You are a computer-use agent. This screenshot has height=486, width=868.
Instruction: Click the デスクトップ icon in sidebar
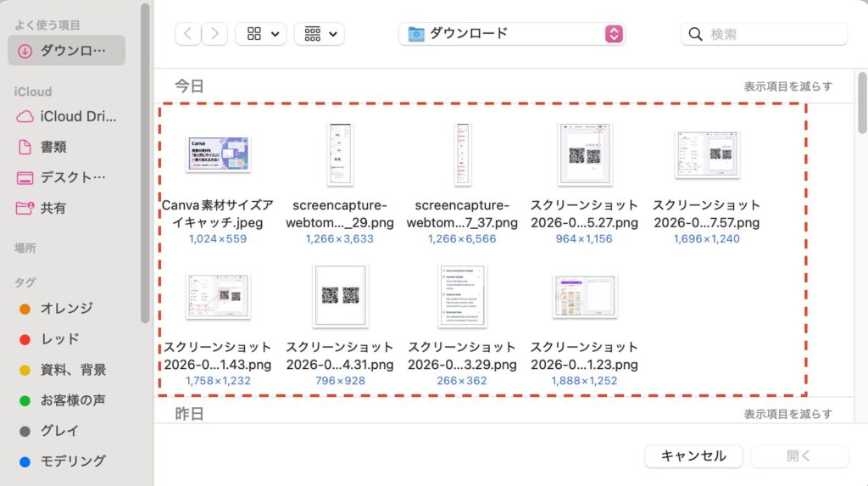(25, 177)
